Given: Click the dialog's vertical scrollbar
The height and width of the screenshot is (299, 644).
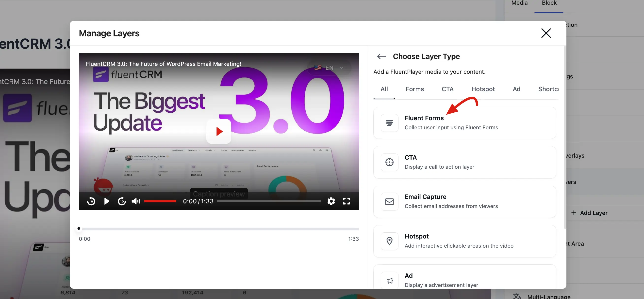Looking at the screenshot, I should [565, 137].
